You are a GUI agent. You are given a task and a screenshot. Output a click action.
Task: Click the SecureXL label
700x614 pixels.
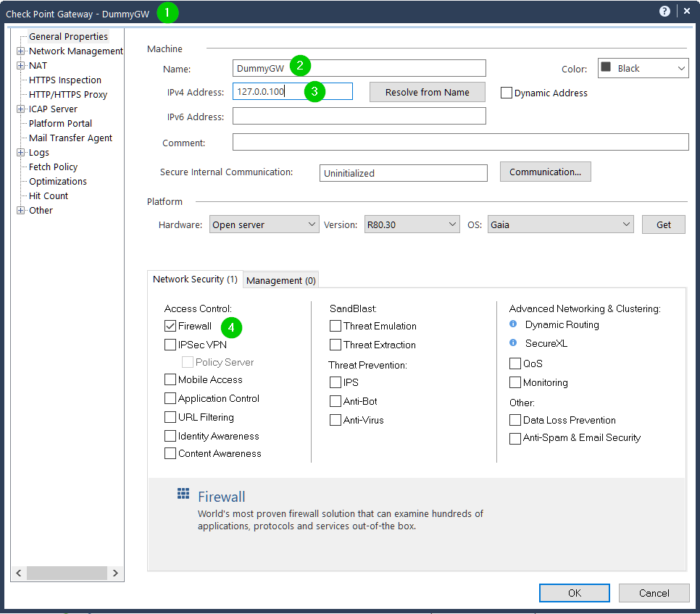[x=546, y=343]
